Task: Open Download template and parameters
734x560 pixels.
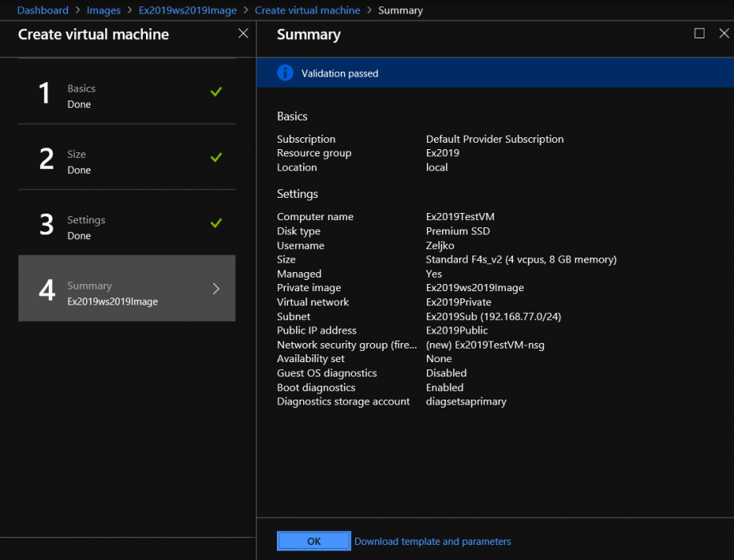Action: tap(432, 541)
